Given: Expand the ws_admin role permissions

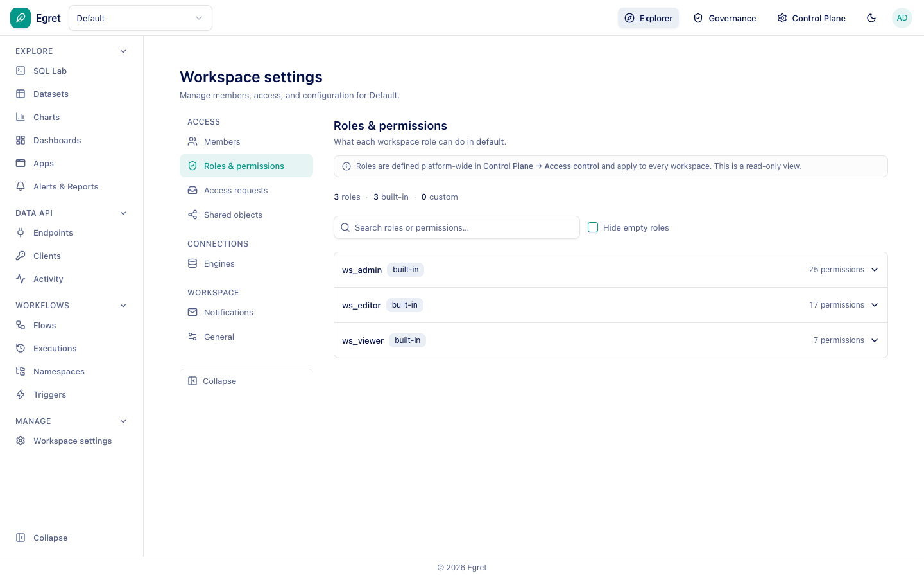Looking at the screenshot, I should tap(611, 270).
